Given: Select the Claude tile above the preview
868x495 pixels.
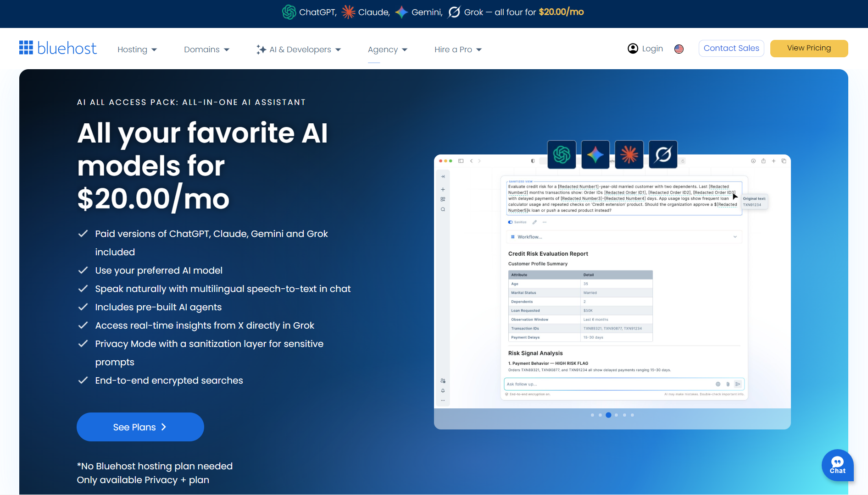Looking at the screenshot, I should click(x=629, y=154).
